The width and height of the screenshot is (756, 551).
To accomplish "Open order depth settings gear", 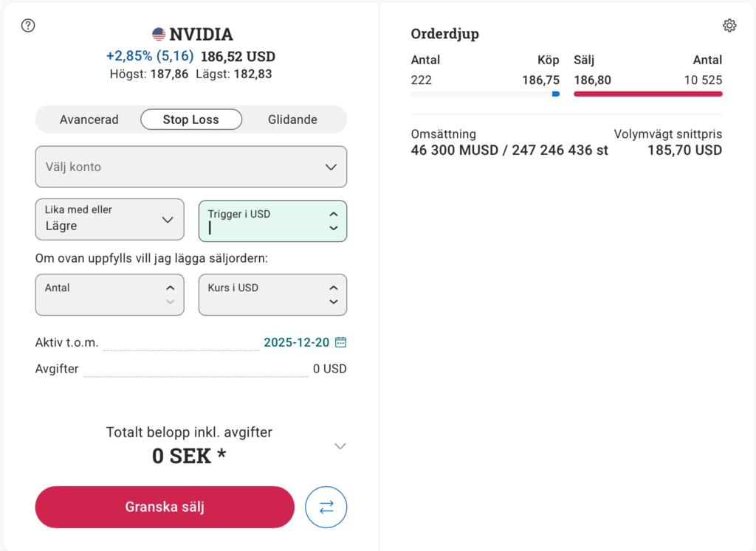I will [729, 26].
